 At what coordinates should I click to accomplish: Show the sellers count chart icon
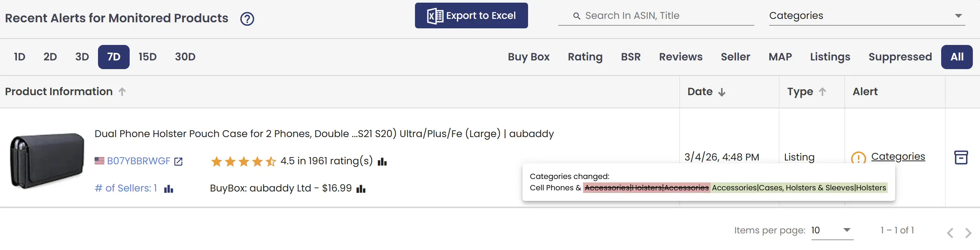click(168, 189)
